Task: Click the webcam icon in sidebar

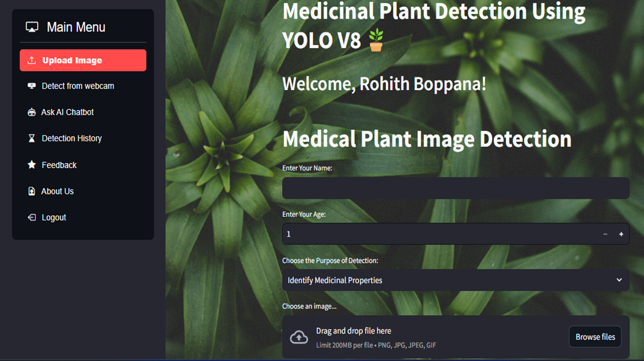Action: click(x=31, y=86)
